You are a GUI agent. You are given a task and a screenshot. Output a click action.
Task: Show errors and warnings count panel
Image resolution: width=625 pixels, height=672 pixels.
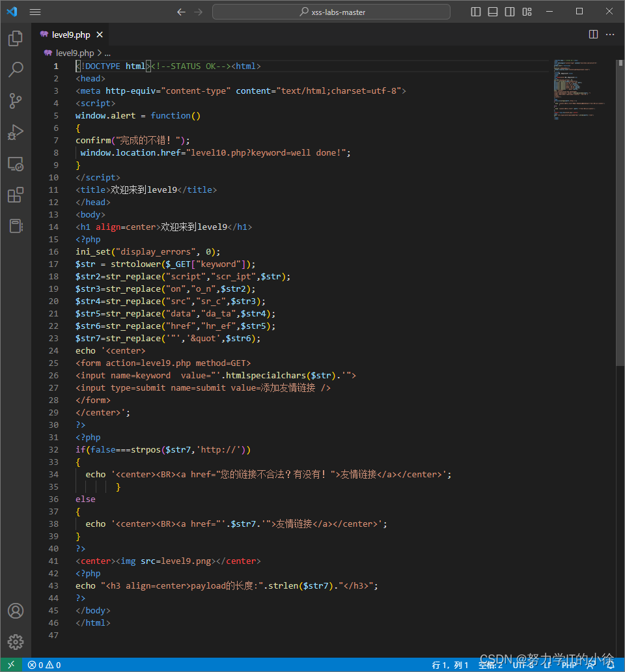[x=44, y=665]
